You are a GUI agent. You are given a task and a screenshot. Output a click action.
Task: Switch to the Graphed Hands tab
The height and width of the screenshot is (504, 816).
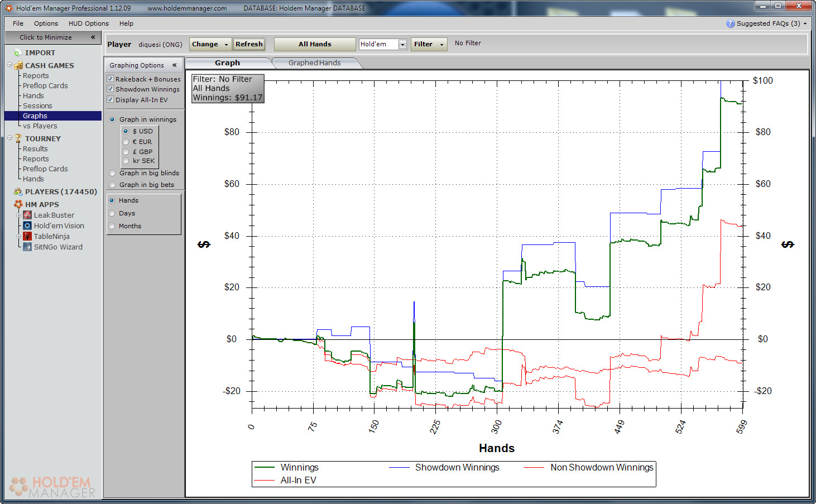314,63
